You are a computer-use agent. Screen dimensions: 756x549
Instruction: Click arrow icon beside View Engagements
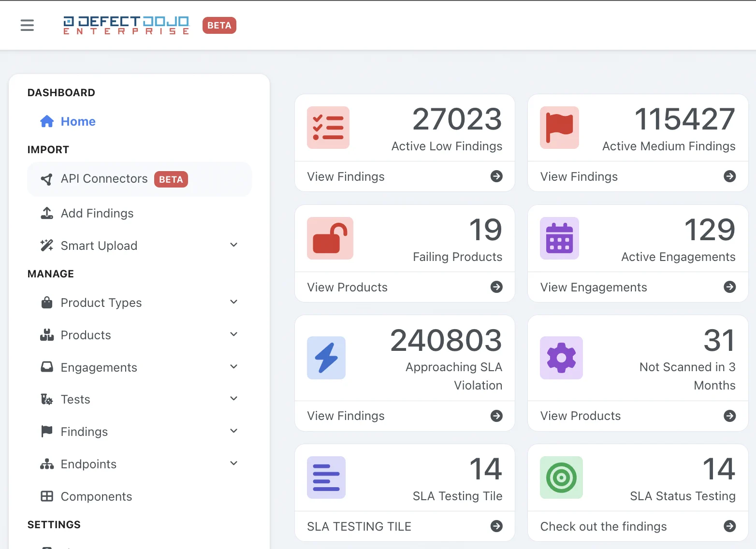pos(729,287)
